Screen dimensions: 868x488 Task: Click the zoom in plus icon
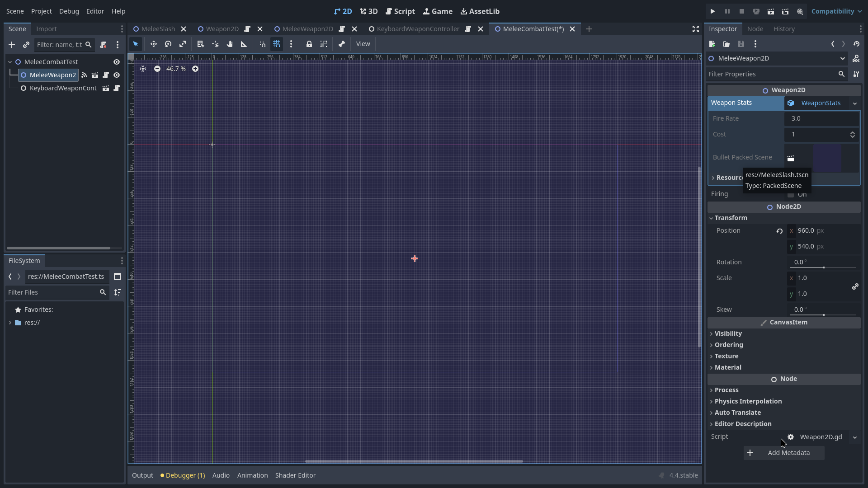tap(195, 69)
